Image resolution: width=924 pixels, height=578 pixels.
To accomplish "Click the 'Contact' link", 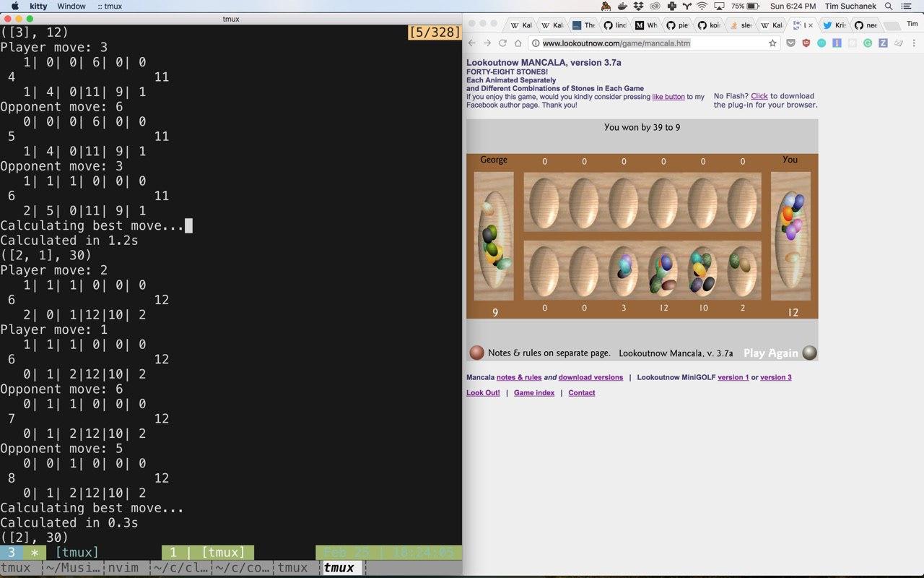I will coord(582,393).
